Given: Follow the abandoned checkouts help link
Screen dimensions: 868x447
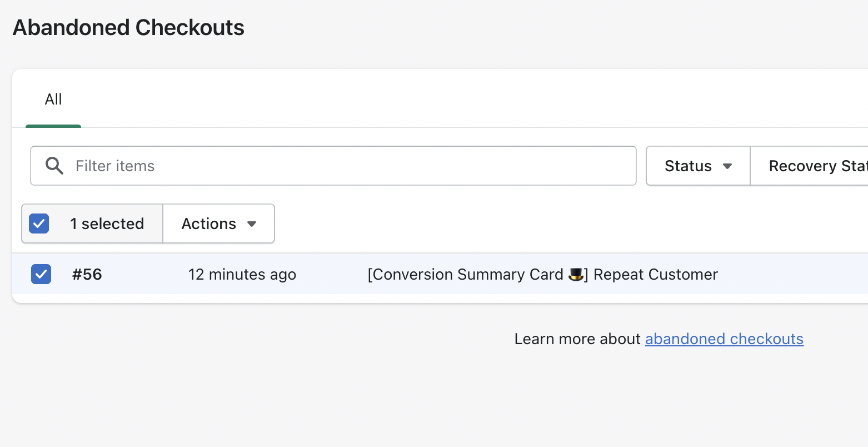Looking at the screenshot, I should (x=724, y=339).
